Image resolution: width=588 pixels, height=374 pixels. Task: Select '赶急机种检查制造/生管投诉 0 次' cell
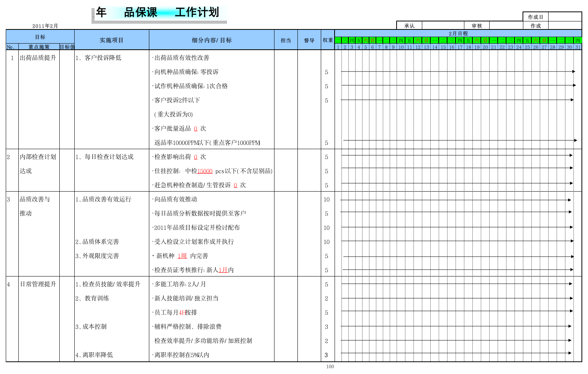point(199,185)
